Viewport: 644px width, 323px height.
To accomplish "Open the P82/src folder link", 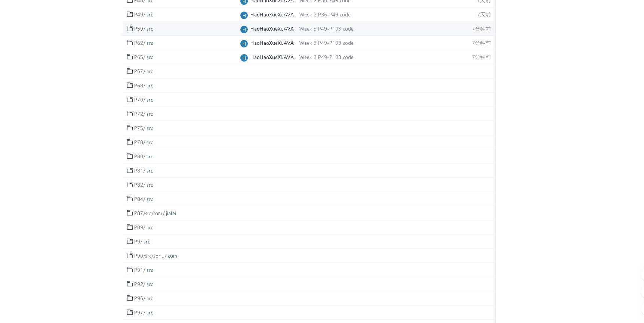I will pos(144,185).
